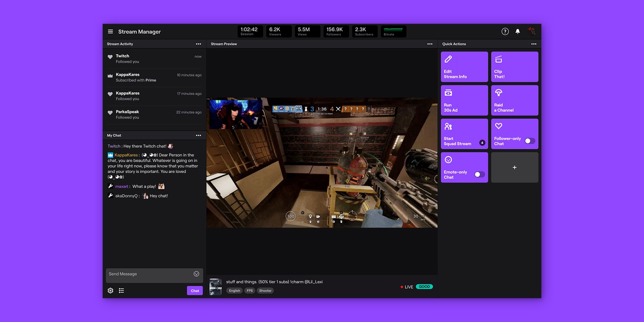
Task: Toggle Emote-only Chat switch
Action: click(479, 175)
